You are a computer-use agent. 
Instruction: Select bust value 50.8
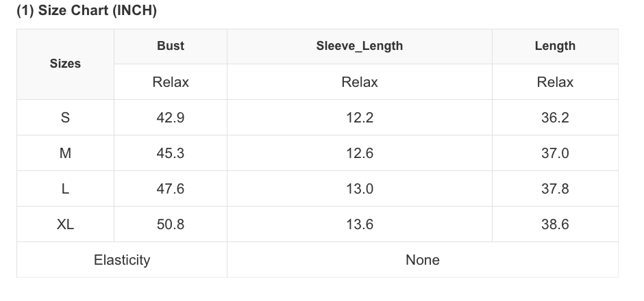(171, 224)
